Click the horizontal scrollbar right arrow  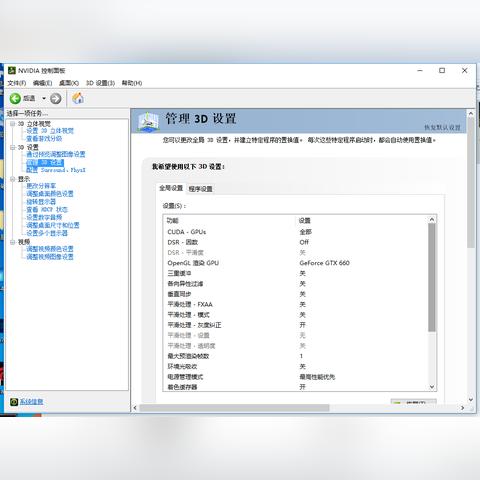point(462,408)
